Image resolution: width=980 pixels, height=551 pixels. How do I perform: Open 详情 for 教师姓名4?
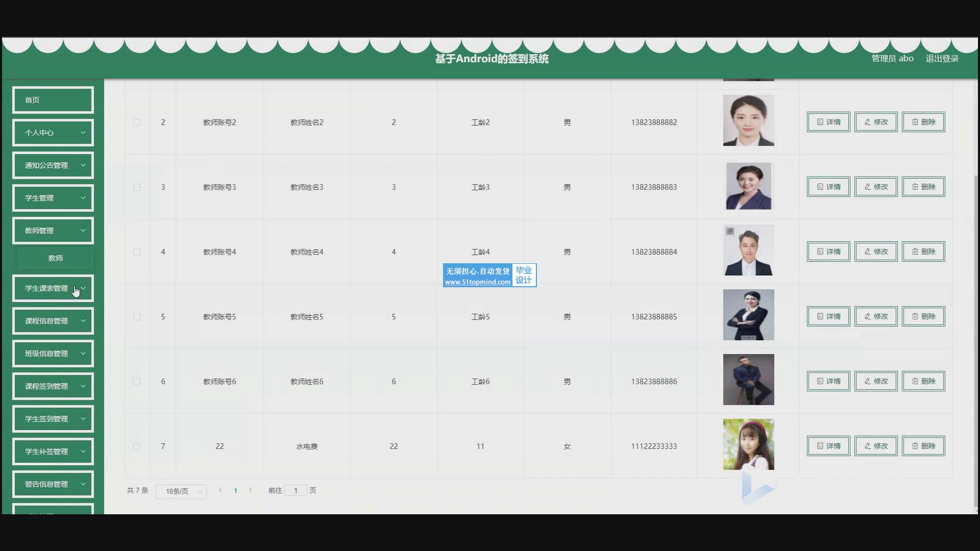[x=828, y=252]
